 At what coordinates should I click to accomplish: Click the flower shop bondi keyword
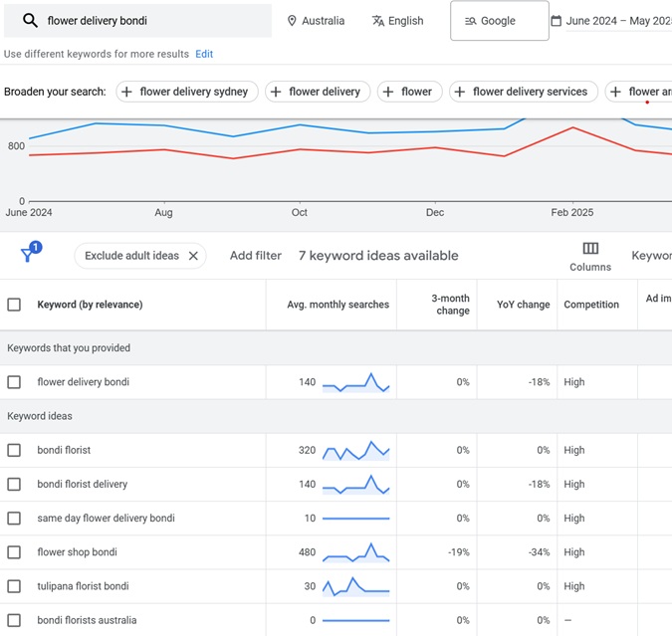[x=77, y=552]
